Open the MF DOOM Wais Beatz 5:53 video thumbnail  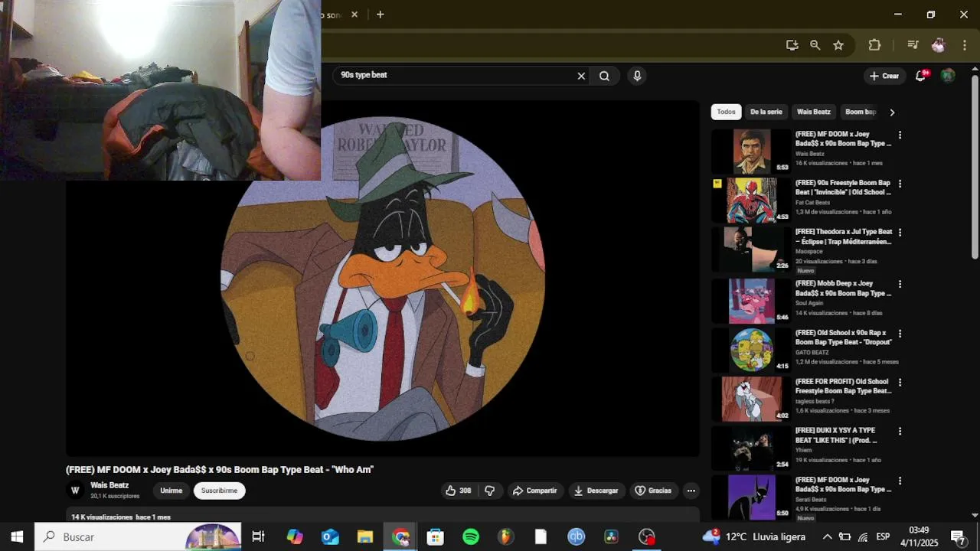click(x=752, y=151)
